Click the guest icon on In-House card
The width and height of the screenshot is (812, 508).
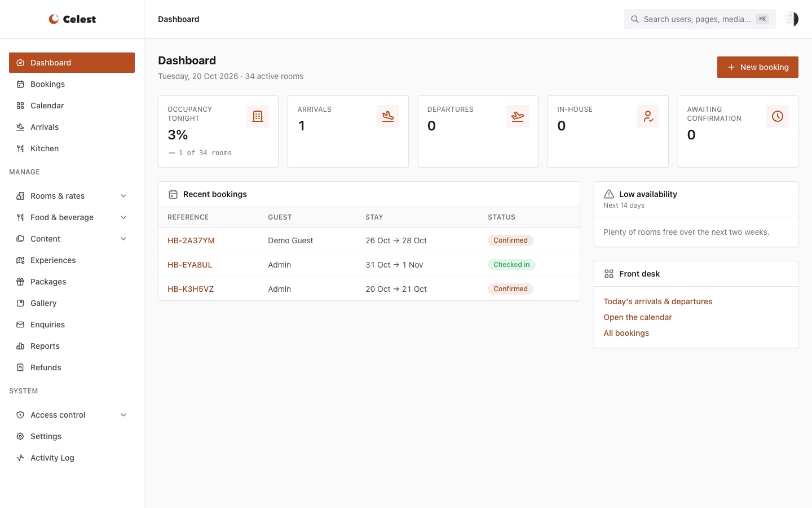coord(648,116)
